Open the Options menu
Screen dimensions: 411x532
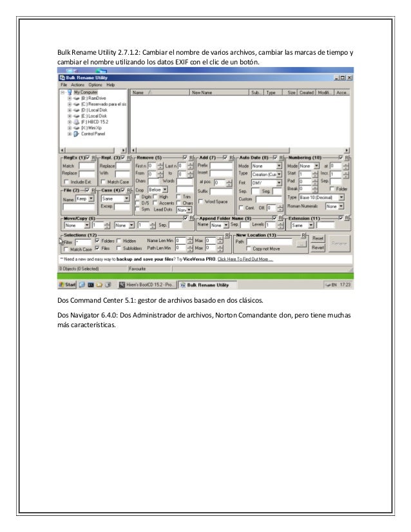(95, 85)
